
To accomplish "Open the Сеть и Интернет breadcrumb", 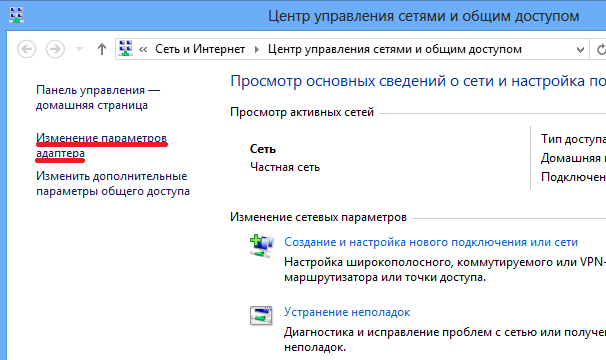I will [x=200, y=49].
